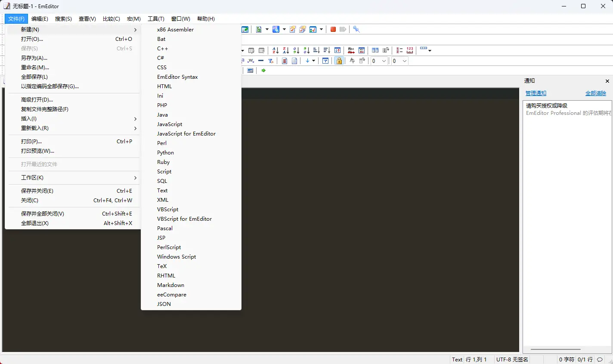Viewport: 613px width, 364px height.
Task: Click the 管理通知 link
Action: click(536, 93)
